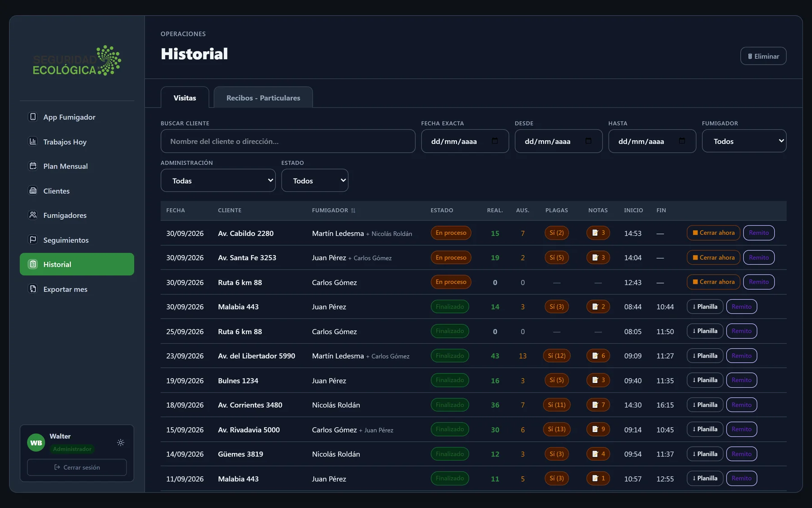Switch to Recibos - Particulares tab
The image size is (812, 508).
(263, 98)
